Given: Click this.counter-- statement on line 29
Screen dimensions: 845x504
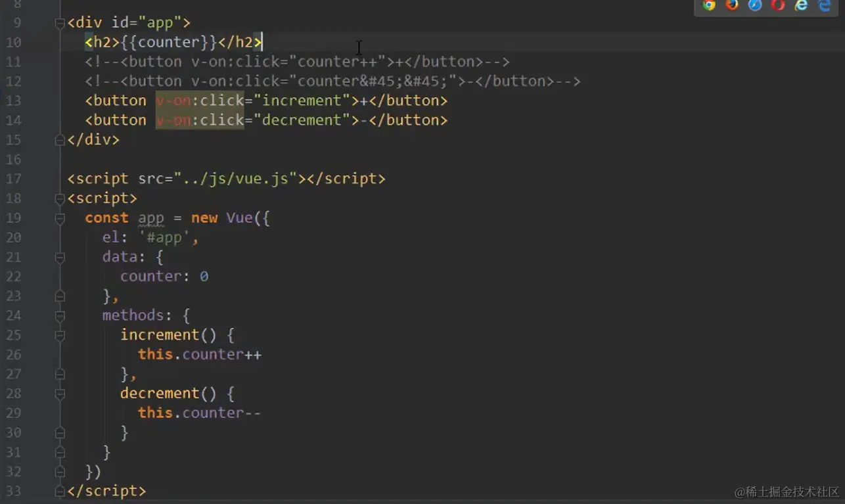Looking at the screenshot, I should click(x=200, y=413).
